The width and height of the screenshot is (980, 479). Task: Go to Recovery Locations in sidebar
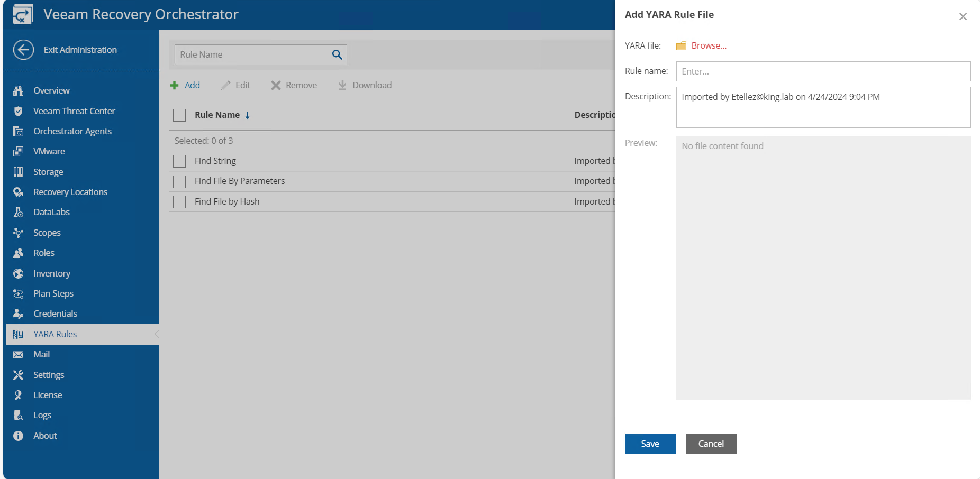(x=70, y=192)
